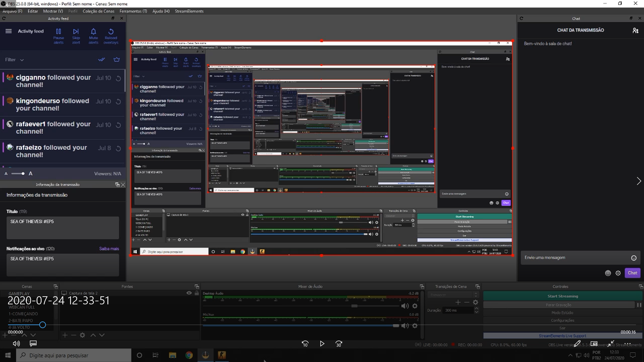Click the Reload overlays icon
The width and height of the screenshot is (644, 362).
click(111, 32)
